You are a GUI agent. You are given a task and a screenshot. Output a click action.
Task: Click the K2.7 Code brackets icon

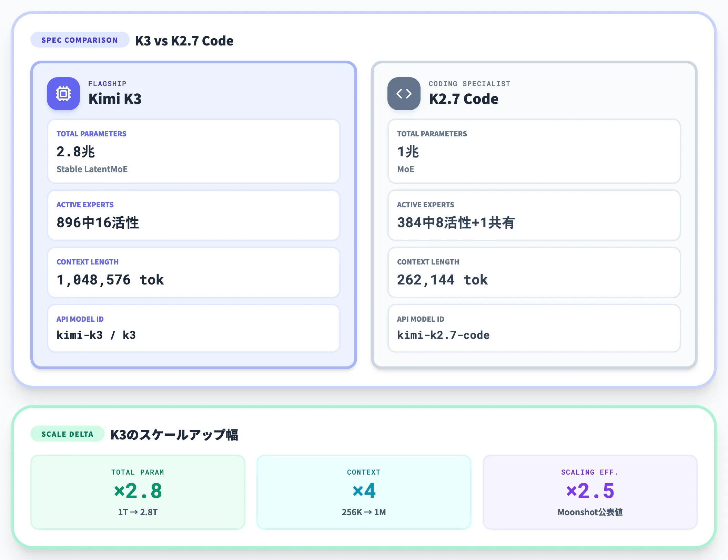click(404, 94)
